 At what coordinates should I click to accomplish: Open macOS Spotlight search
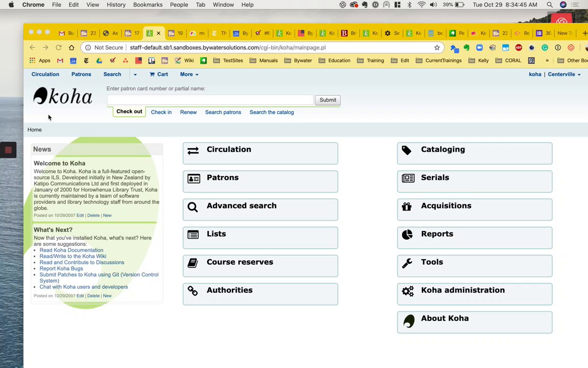(549, 5)
